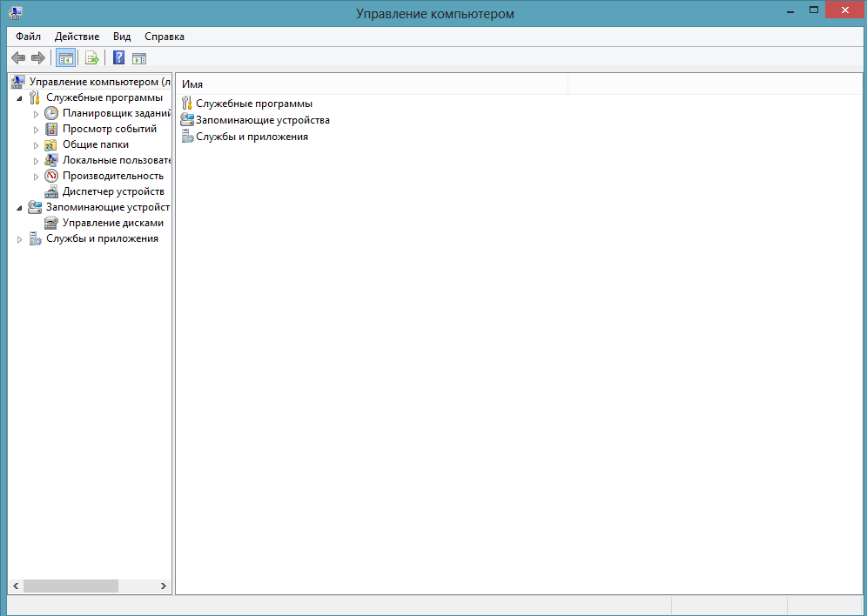Screen dimensions: 867x616
Task: Toggle the show/hide action pane icon
Action: (x=139, y=58)
